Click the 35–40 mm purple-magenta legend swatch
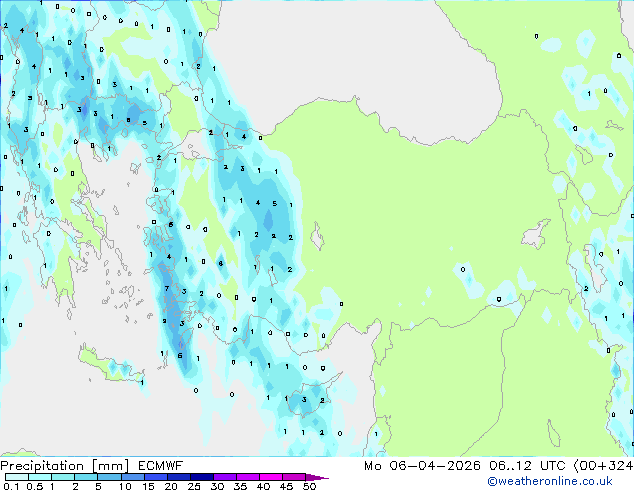This screenshot has width=634, height=490. [x=248, y=477]
